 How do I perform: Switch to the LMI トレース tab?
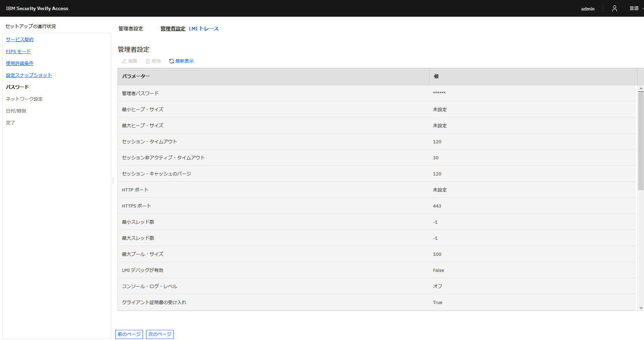(204, 29)
